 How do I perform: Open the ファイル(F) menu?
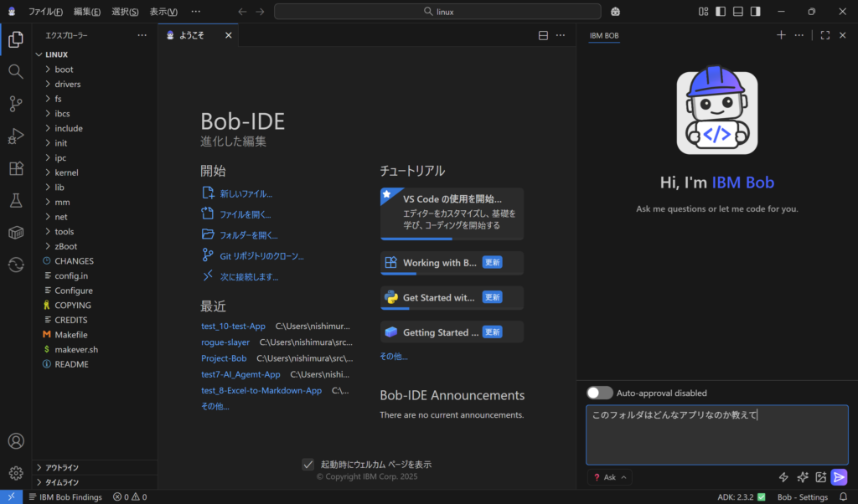[x=45, y=12]
